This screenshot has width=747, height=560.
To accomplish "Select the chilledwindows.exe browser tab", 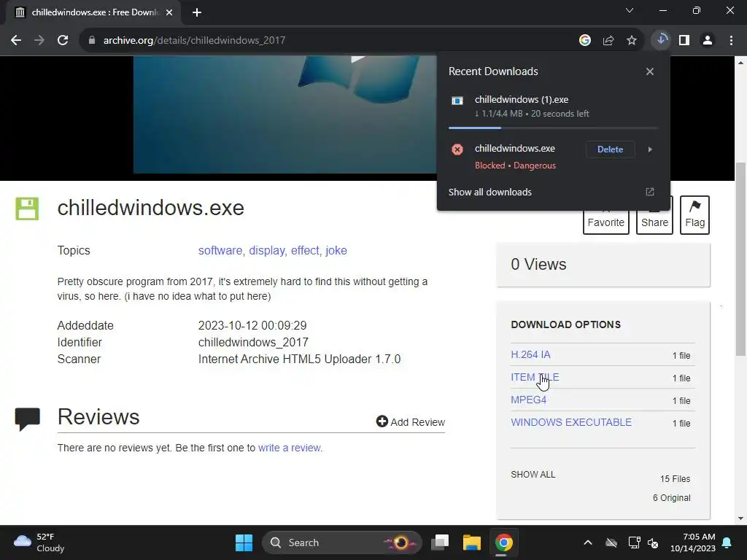I will [93, 12].
